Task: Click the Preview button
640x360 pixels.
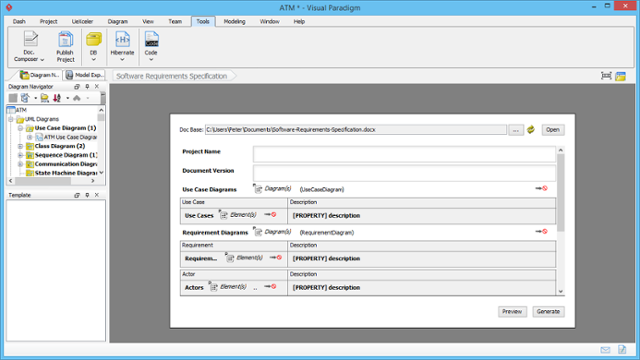Action: pyautogui.click(x=512, y=311)
